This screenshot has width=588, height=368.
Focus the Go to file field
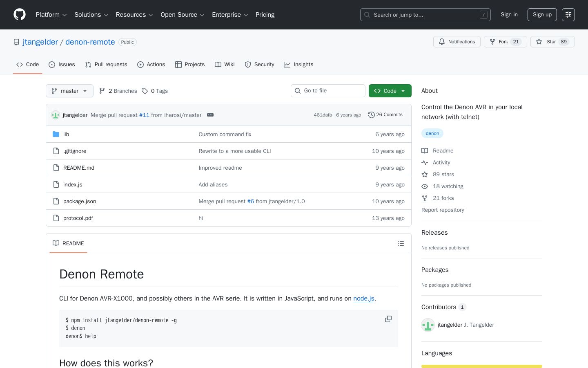[x=328, y=91]
